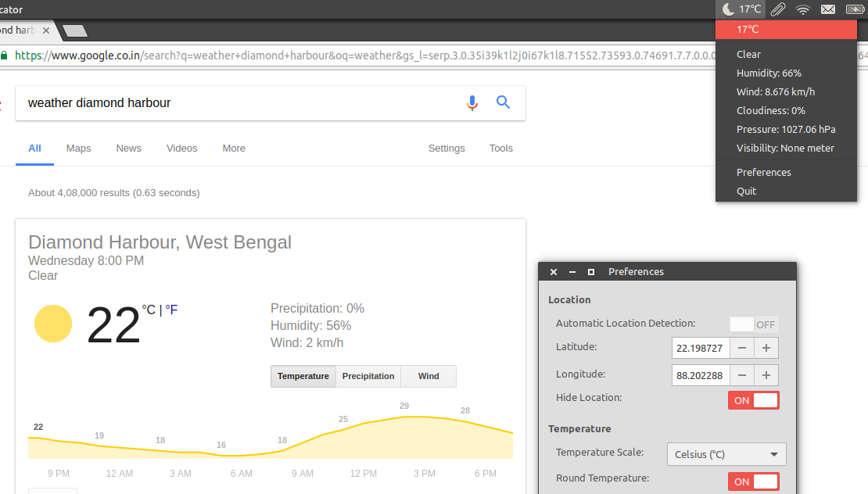Click the blue magnifier search icon

(503, 102)
